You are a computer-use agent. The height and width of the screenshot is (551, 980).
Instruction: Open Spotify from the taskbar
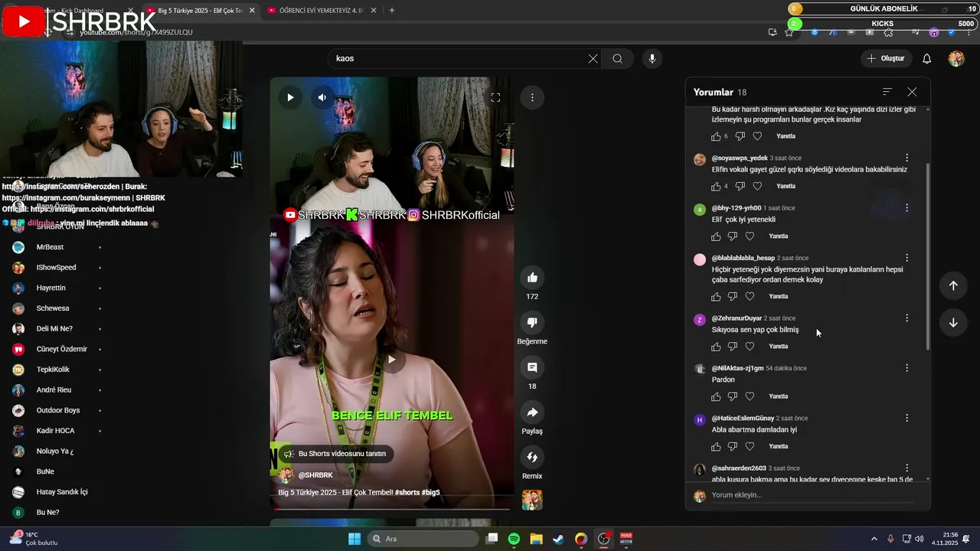pyautogui.click(x=514, y=539)
